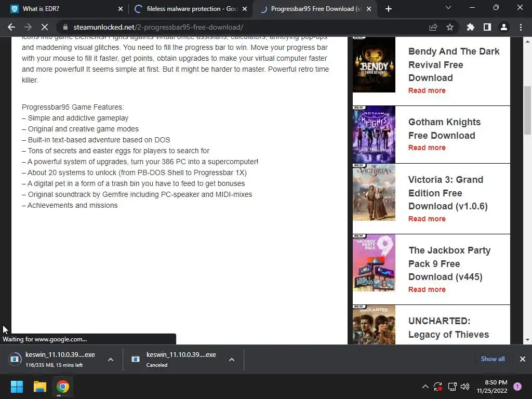
Task: Open the clock showing 8:50 PM
Action: pos(492,387)
